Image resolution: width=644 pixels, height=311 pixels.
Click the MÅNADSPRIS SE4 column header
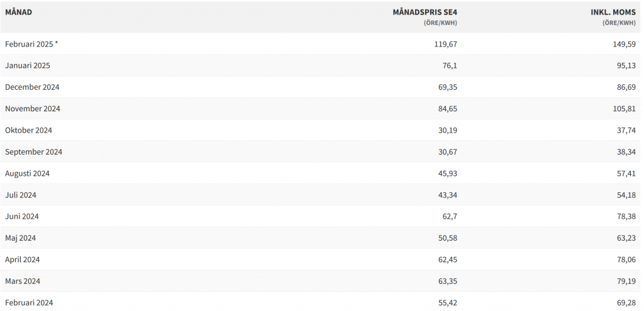425,12
